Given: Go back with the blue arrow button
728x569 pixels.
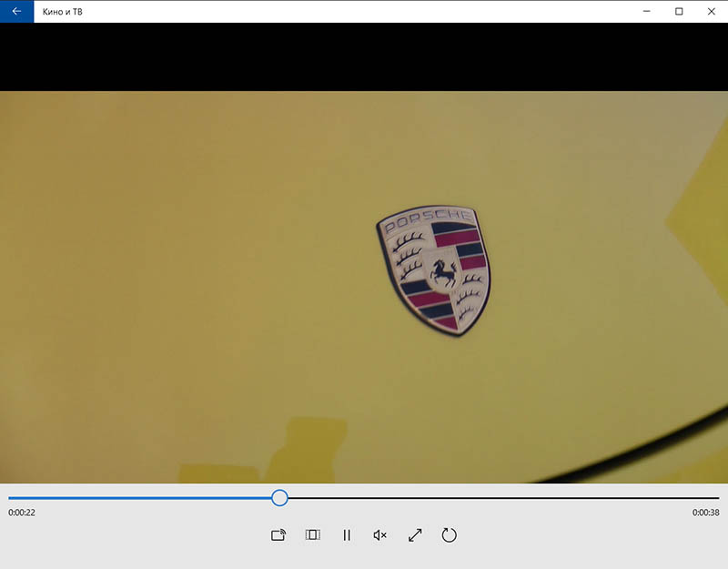Looking at the screenshot, I should tap(16, 11).
